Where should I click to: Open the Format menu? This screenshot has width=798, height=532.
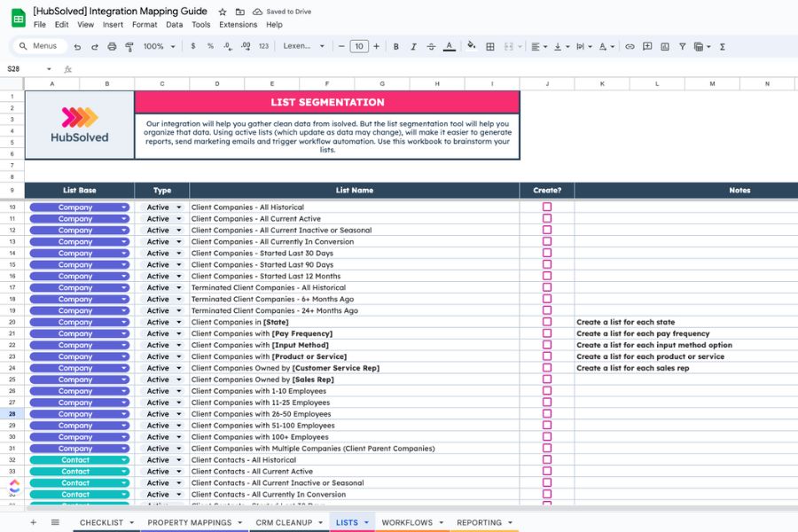145,25
